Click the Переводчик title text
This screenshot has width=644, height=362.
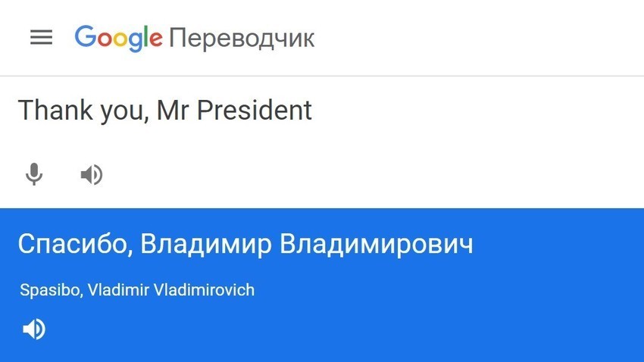click(x=242, y=39)
